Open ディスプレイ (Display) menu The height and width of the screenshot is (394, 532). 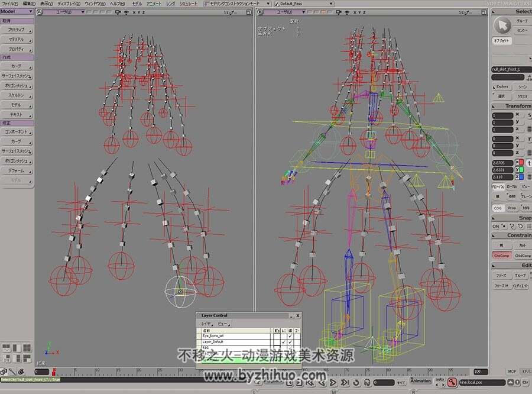tap(69, 4)
